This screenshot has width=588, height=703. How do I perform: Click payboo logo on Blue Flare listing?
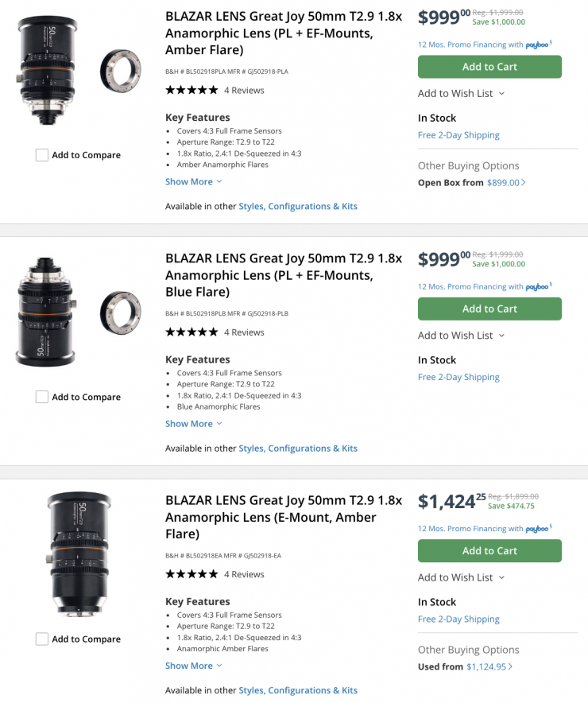[538, 287]
